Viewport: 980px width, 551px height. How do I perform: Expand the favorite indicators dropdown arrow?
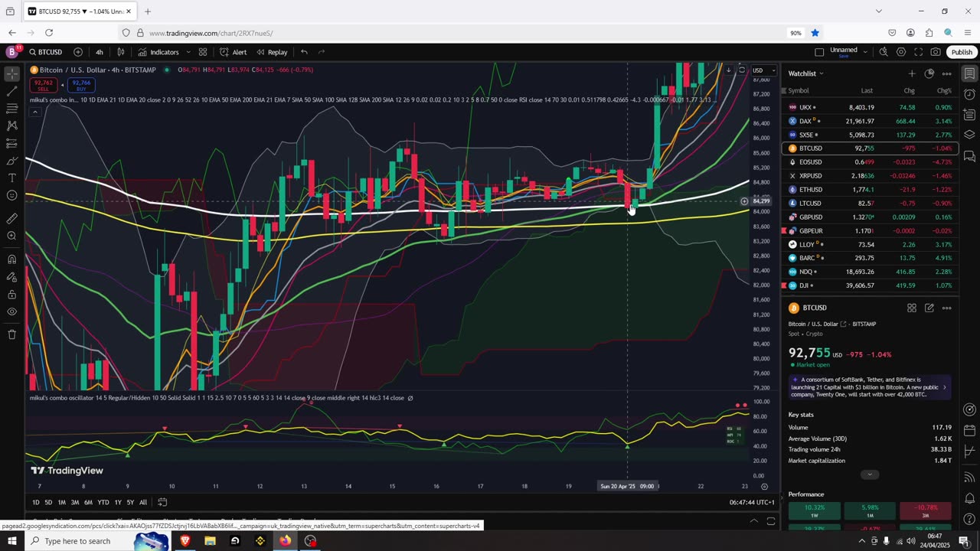(x=188, y=52)
